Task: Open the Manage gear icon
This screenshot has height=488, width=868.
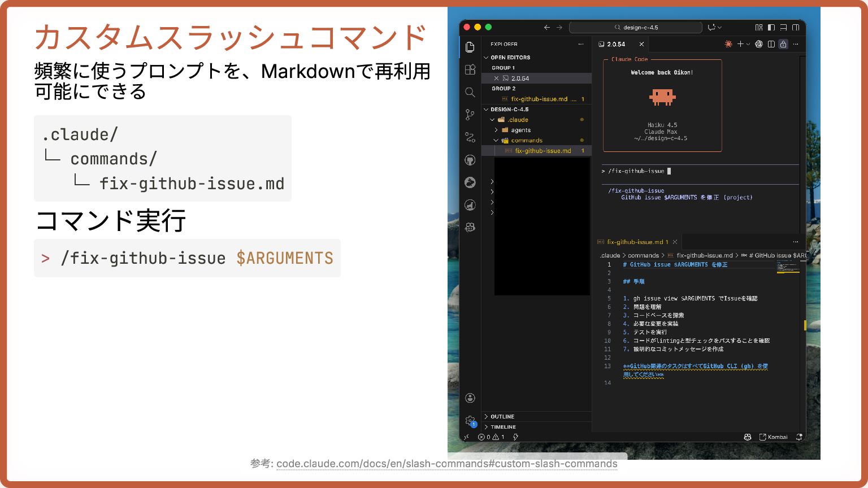Action: (470, 421)
